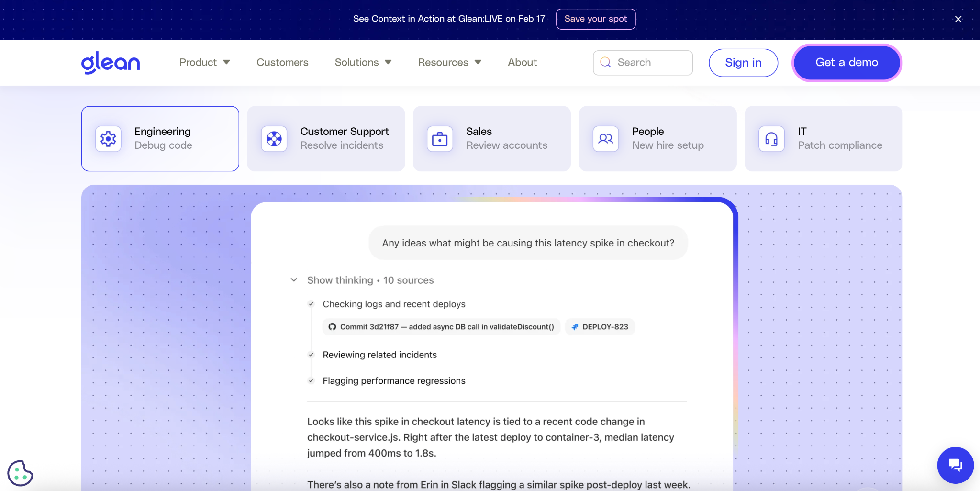Dismiss the announcement banner with X

coord(958,19)
